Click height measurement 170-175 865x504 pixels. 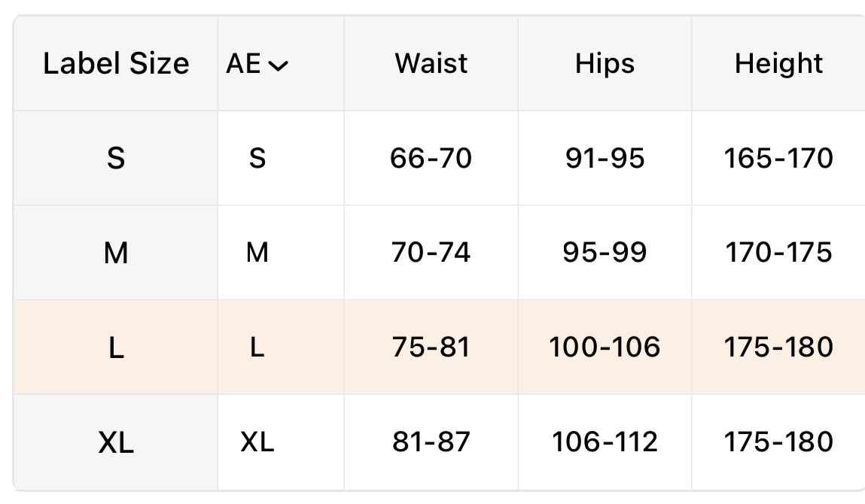778,253
